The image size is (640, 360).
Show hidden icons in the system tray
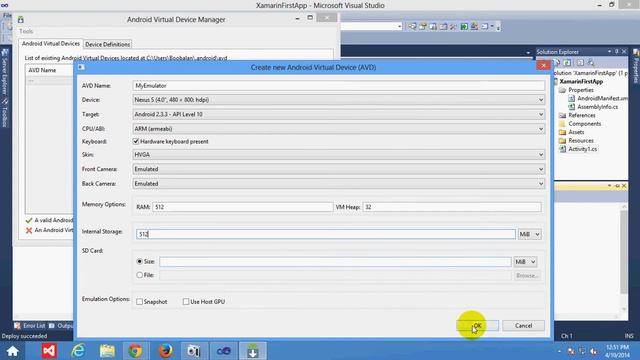559,351
